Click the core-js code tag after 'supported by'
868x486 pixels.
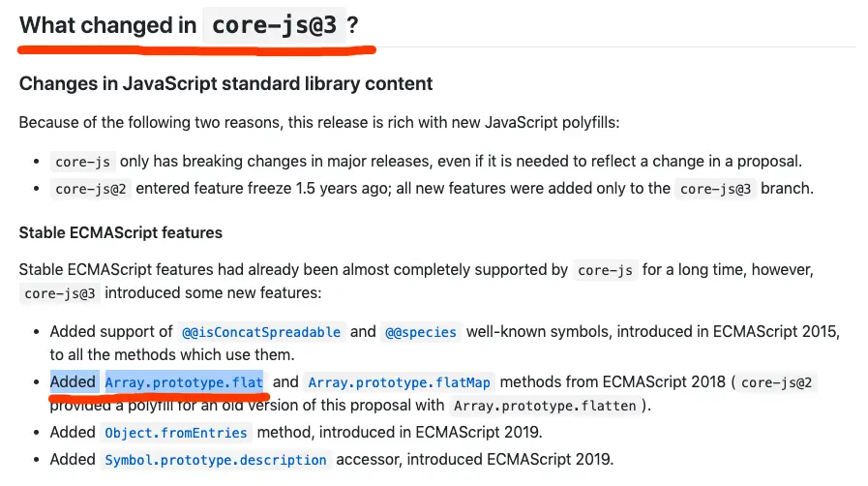click(x=605, y=271)
